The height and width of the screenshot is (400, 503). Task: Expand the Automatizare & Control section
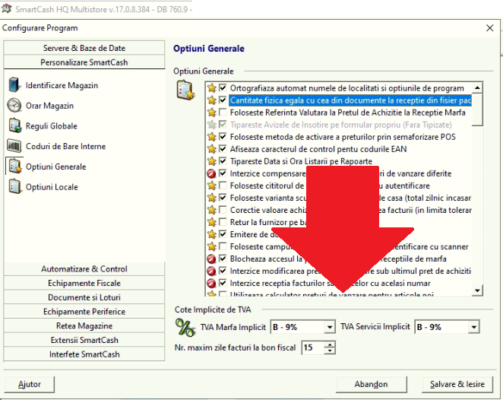84,269
